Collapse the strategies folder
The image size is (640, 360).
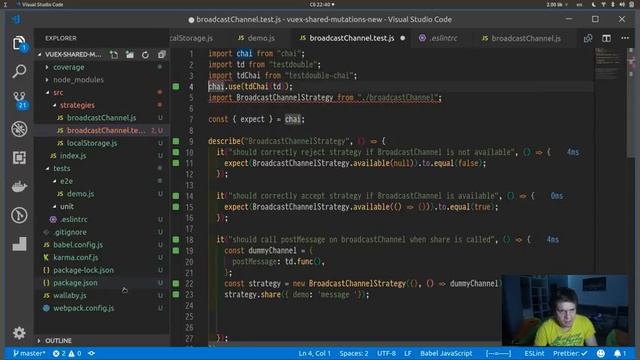77,105
